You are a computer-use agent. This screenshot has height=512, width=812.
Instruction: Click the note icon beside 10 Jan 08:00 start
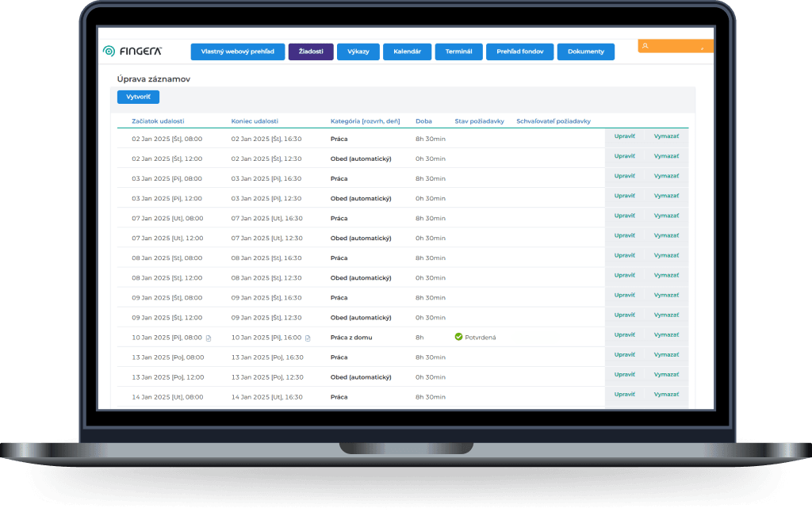click(x=209, y=338)
